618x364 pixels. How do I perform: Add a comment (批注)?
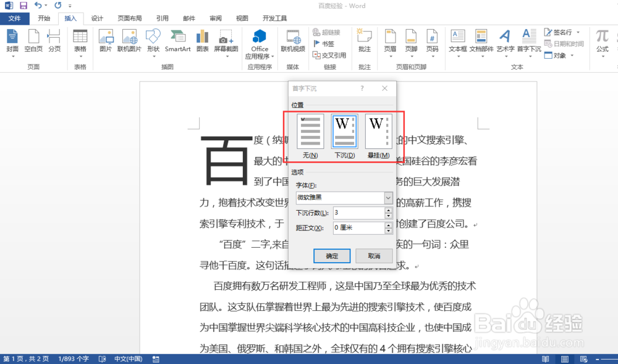point(365,41)
